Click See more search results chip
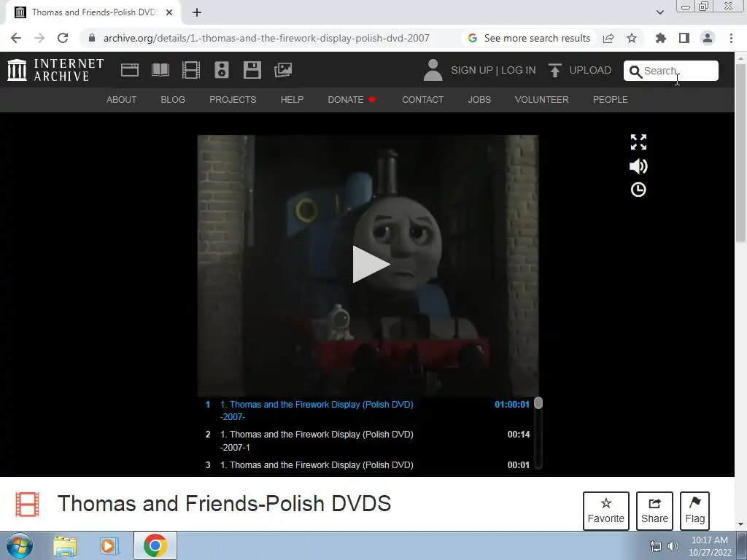 tap(529, 38)
